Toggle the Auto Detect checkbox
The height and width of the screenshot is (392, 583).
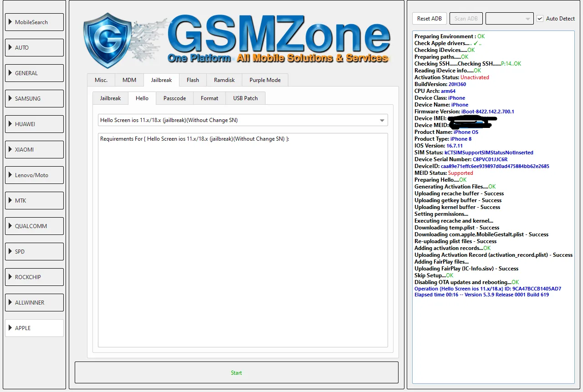[540, 19]
